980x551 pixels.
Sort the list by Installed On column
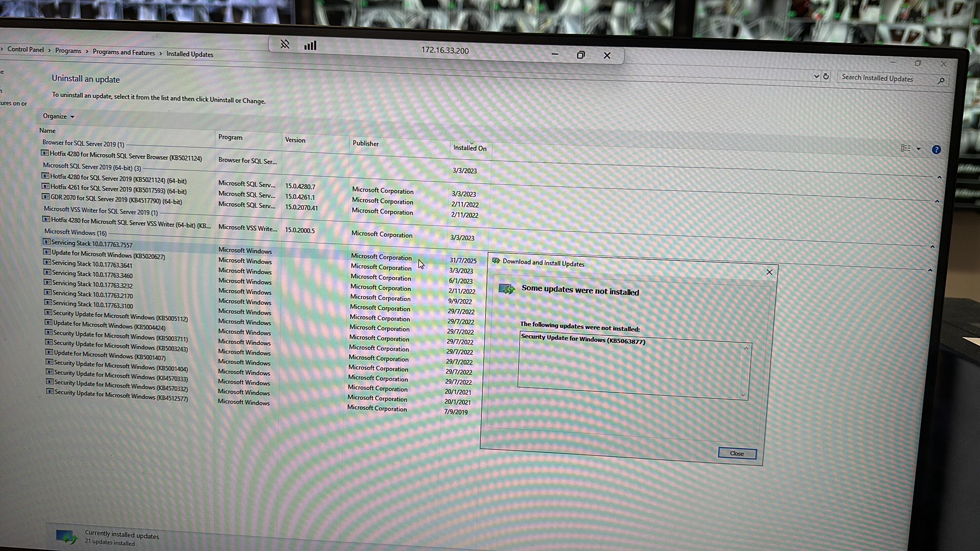click(469, 148)
